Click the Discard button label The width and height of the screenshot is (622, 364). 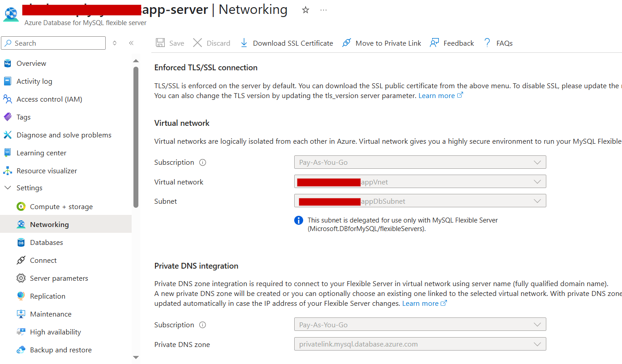[x=219, y=43]
